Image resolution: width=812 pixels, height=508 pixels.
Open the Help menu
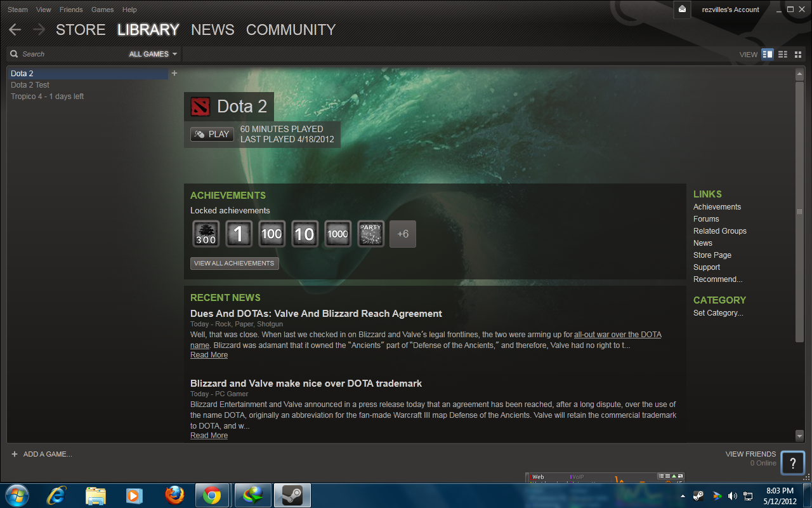point(129,10)
